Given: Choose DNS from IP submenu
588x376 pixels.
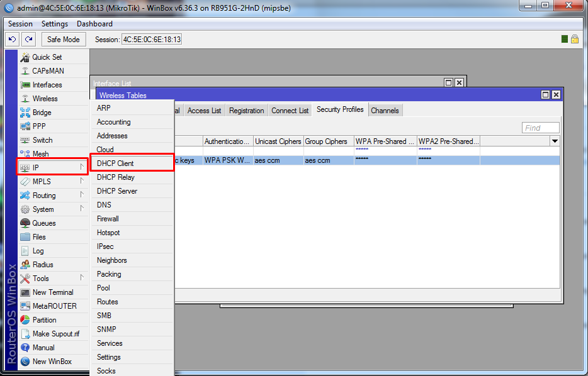Looking at the screenshot, I should 132,205.
